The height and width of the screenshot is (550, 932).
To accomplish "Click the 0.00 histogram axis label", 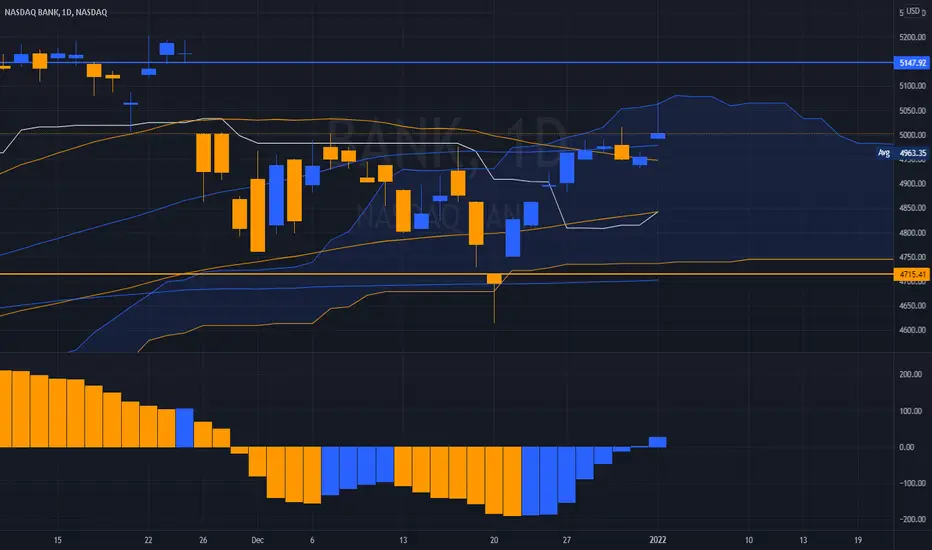I will point(906,447).
